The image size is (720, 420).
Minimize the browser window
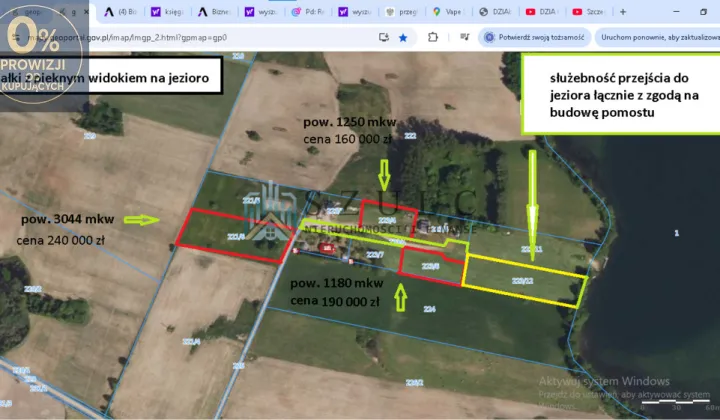(676, 12)
